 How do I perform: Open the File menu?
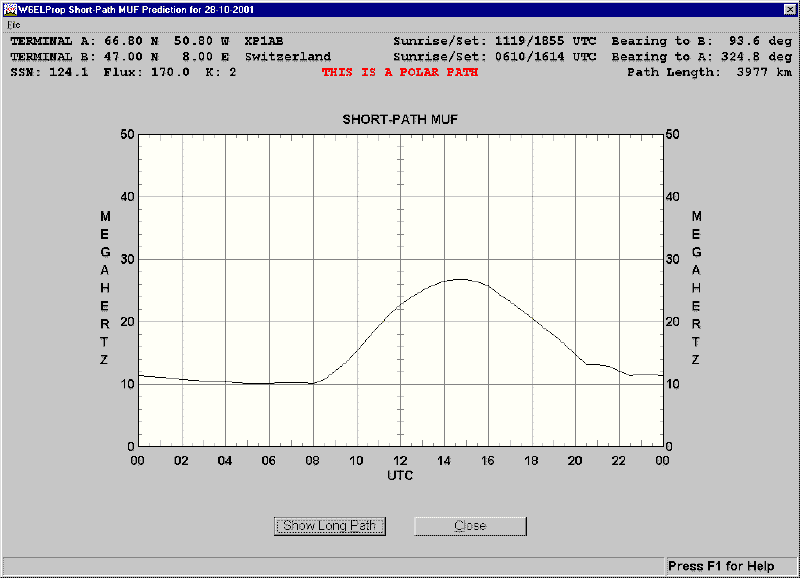[13, 25]
